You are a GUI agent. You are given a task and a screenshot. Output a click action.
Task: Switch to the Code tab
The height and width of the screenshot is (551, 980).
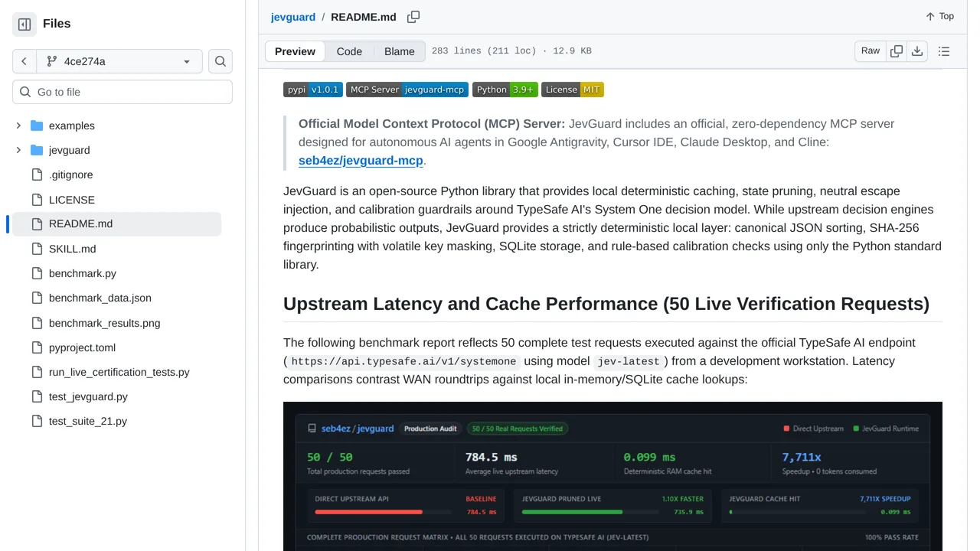click(349, 51)
